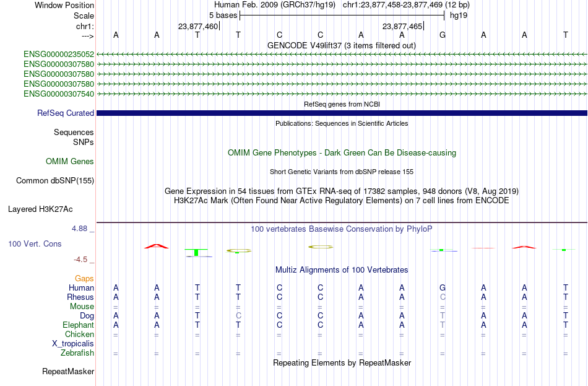The width and height of the screenshot is (588, 386).
Task: Click the ENSG00000307540 rightward arrow gene line
Action: 342,94
